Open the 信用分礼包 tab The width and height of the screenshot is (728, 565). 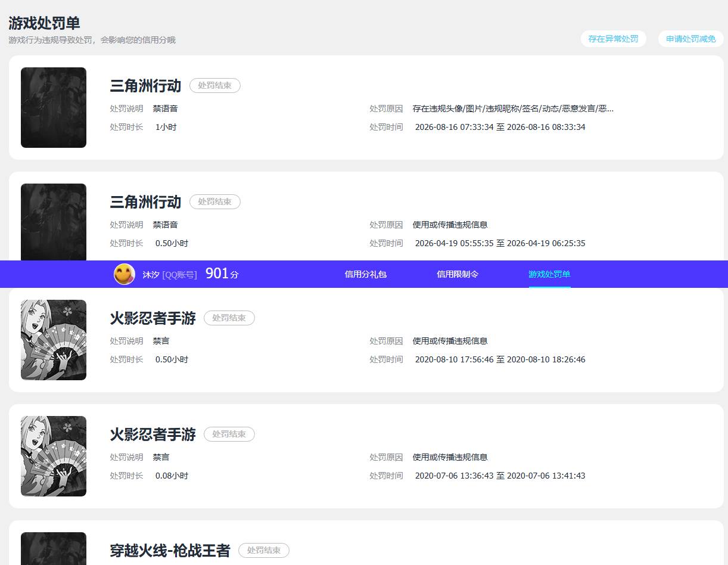[366, 274]
